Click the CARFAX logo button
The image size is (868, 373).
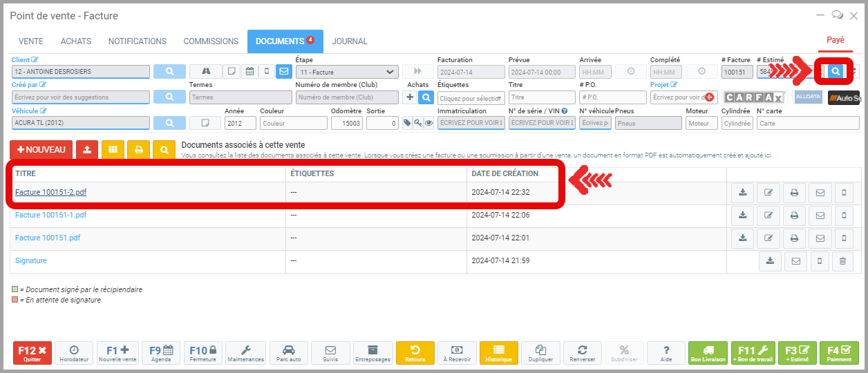pos(753,97)
